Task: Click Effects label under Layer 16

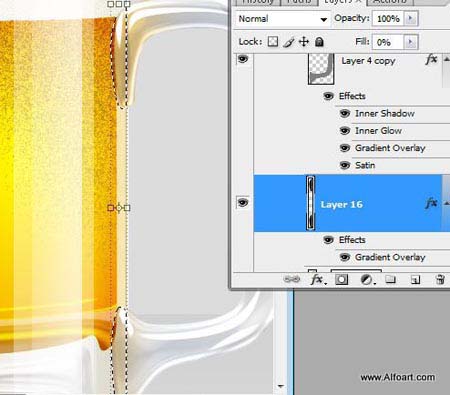Action: point(352,240)
